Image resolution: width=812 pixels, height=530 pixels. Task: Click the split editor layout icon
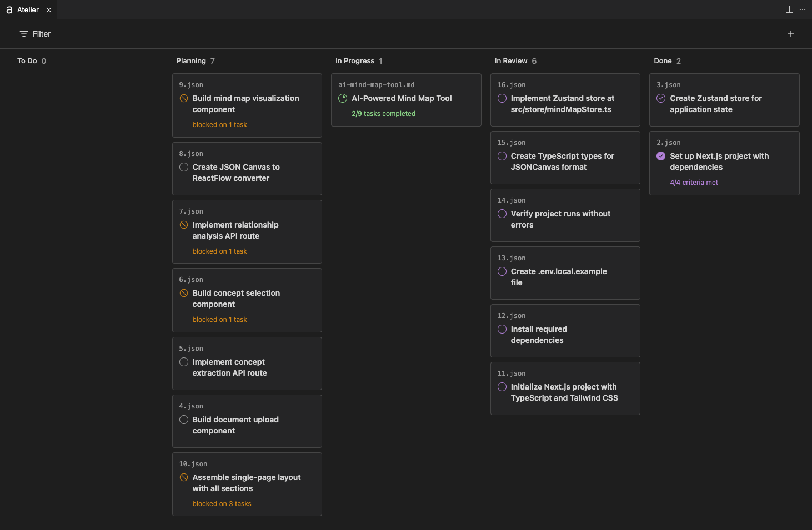(789, 9)
